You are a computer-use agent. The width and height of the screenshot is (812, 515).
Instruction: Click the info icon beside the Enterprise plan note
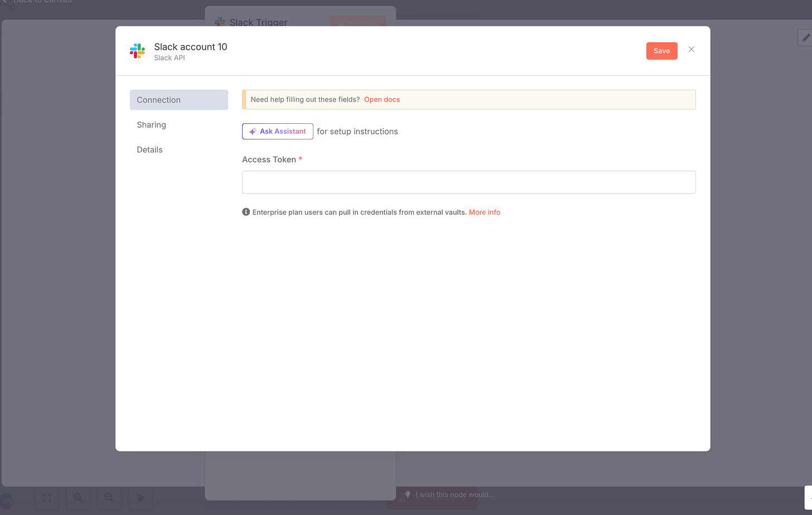click(246, 212)
